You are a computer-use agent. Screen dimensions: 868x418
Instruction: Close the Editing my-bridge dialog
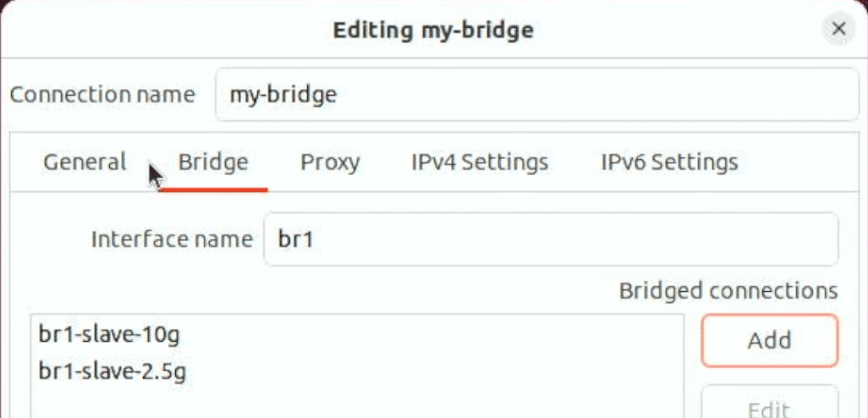pyautogui.click(x=838, y=29)
